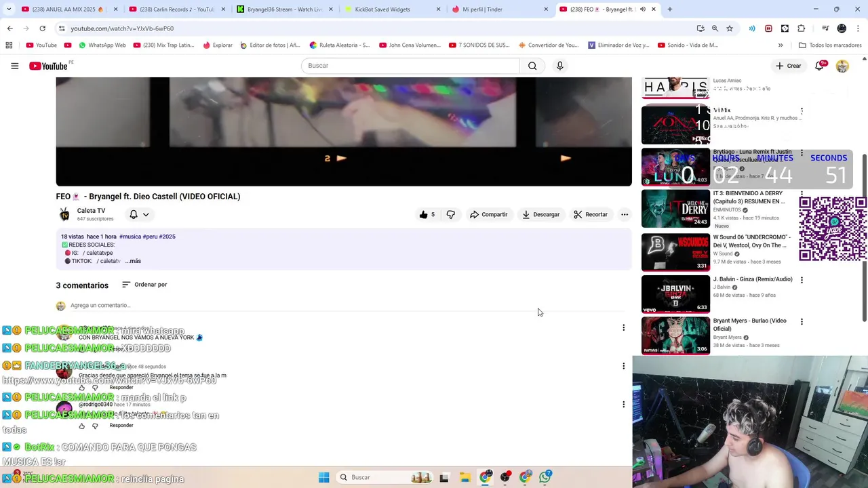Open options menu for J. Balvin Ginza video

[802, 280]
